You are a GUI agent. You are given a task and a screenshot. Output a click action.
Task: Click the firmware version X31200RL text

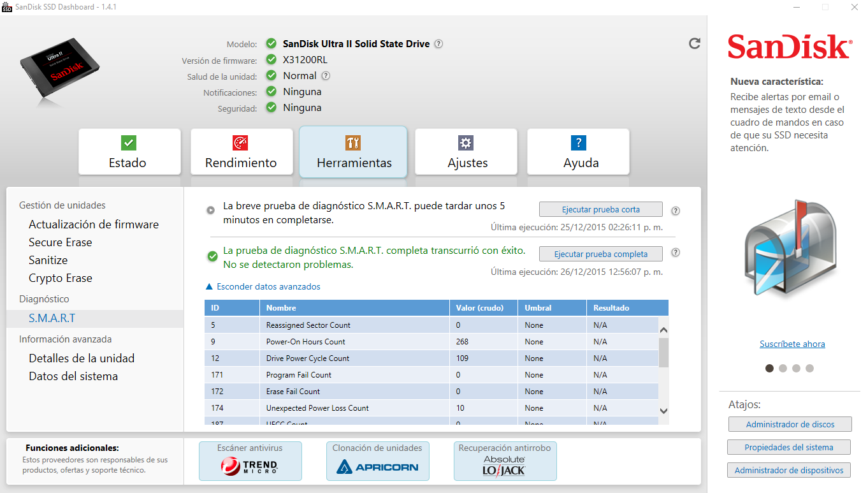coord(305,60)
